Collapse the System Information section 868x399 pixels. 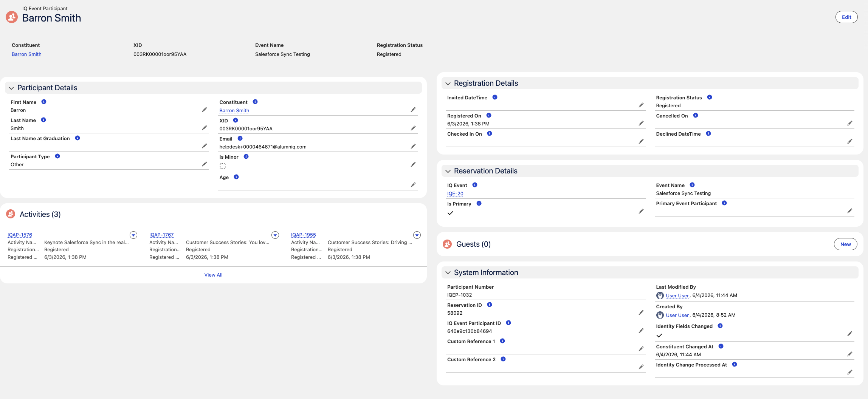coord(448,273)
